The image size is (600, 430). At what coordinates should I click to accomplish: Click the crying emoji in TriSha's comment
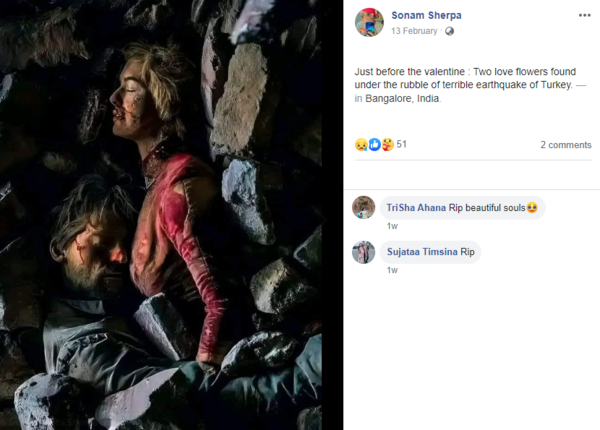pyautogui.click(x=532, y=208)
